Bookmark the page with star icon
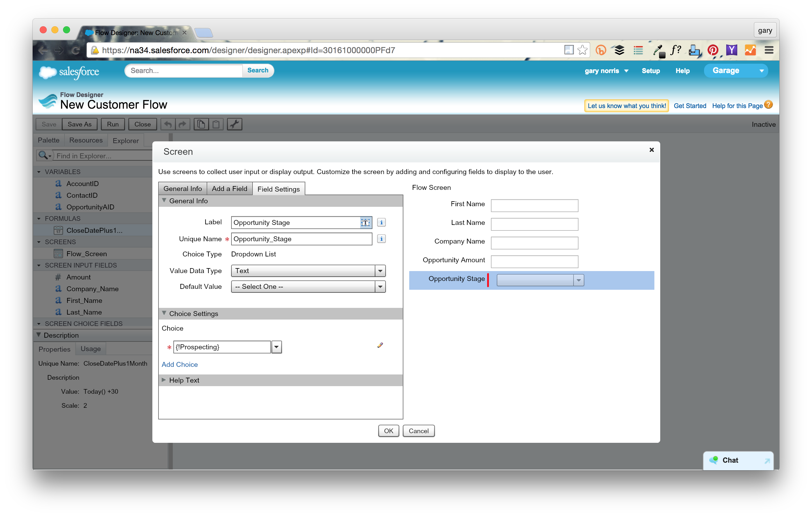 tap(582, 50)
